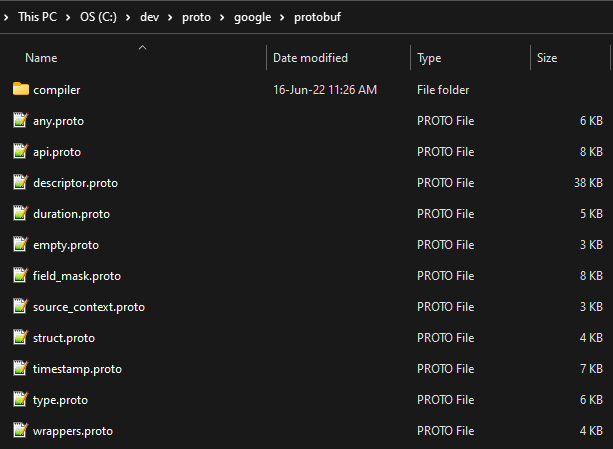Select the wrappers.proto file name

pyautogui.click(x=73, y=431)
